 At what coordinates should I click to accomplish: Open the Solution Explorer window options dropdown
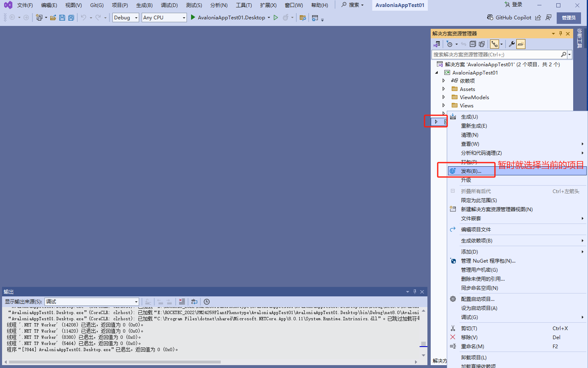(553, 34)
